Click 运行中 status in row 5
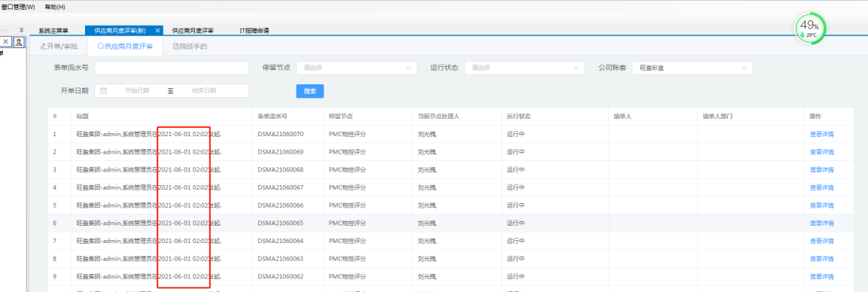Image resolution: width=868 pixels, height=292 pixels. (x=516, y=205)
